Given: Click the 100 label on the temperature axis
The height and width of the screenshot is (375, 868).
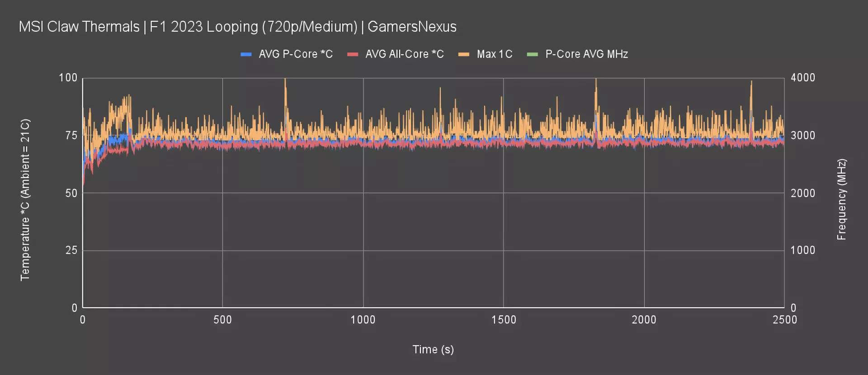Looking at the screenshot, I should coord(68,78).
